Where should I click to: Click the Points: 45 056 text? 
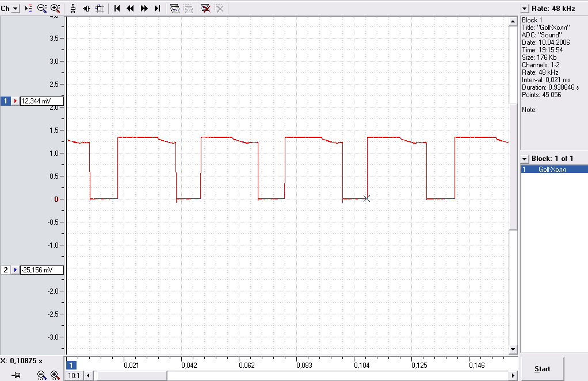(541, 95)
